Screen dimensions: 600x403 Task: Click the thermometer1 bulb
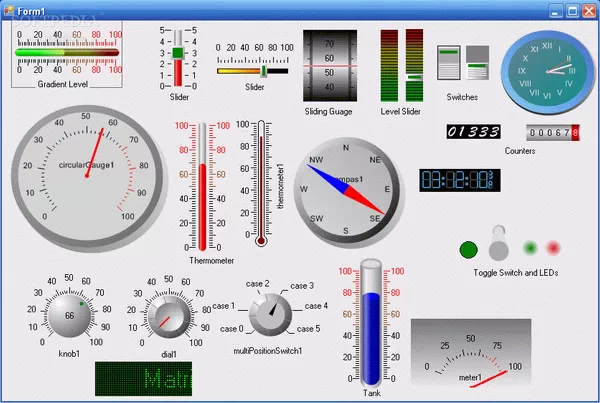pos(261,241)
